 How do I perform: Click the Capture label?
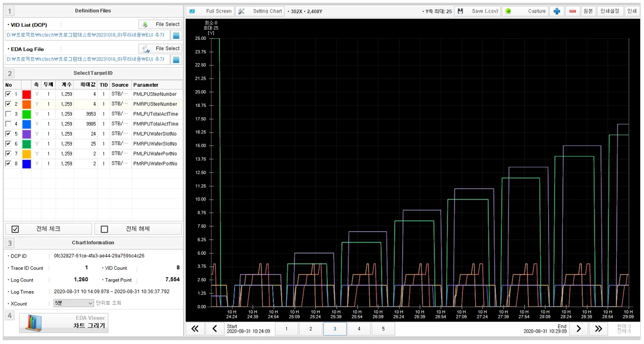click(537, 11)
